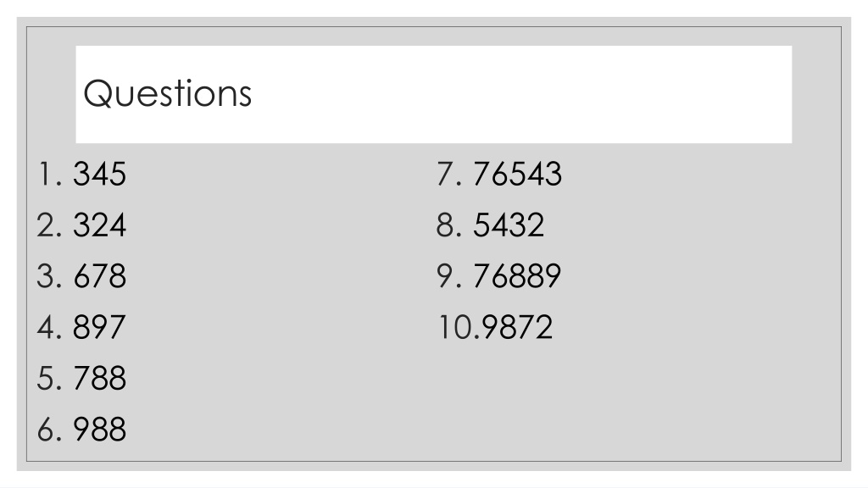Select list item 1 showing 345
The image size is (868, 488).
click(x=82, y=174)
